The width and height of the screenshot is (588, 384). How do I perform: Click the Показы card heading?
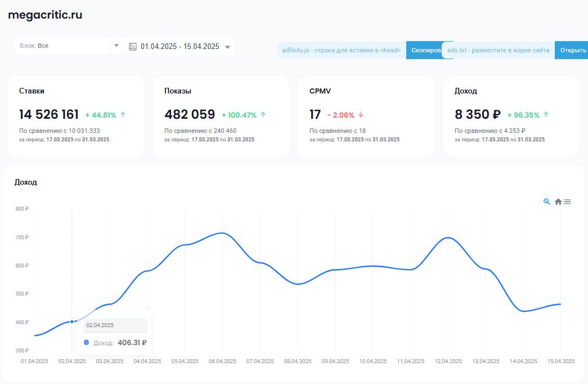(x=178, y=91)
